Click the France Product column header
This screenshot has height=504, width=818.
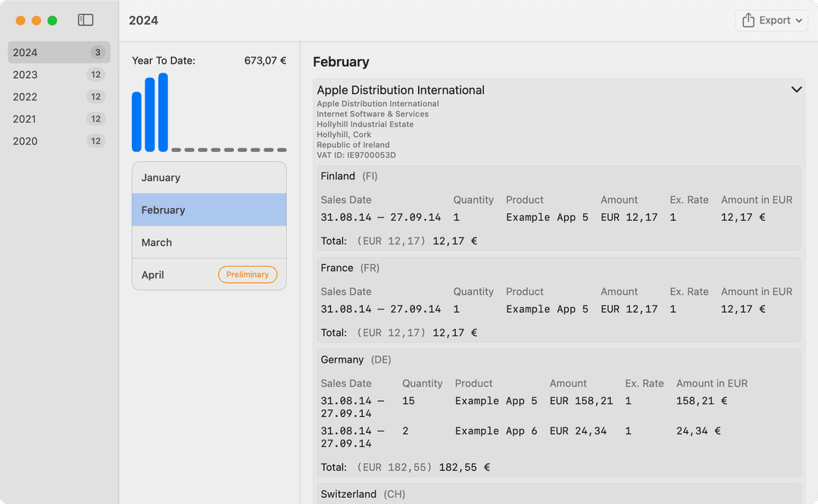(524, 291)
